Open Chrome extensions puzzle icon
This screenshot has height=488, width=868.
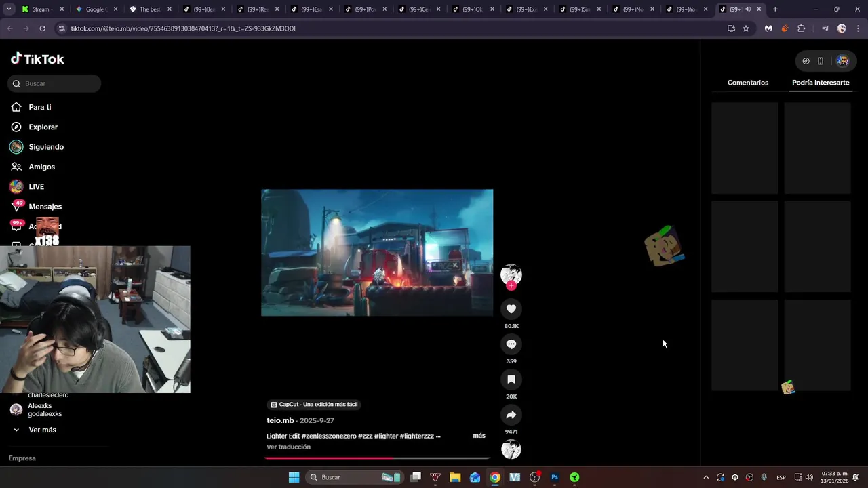801,28
